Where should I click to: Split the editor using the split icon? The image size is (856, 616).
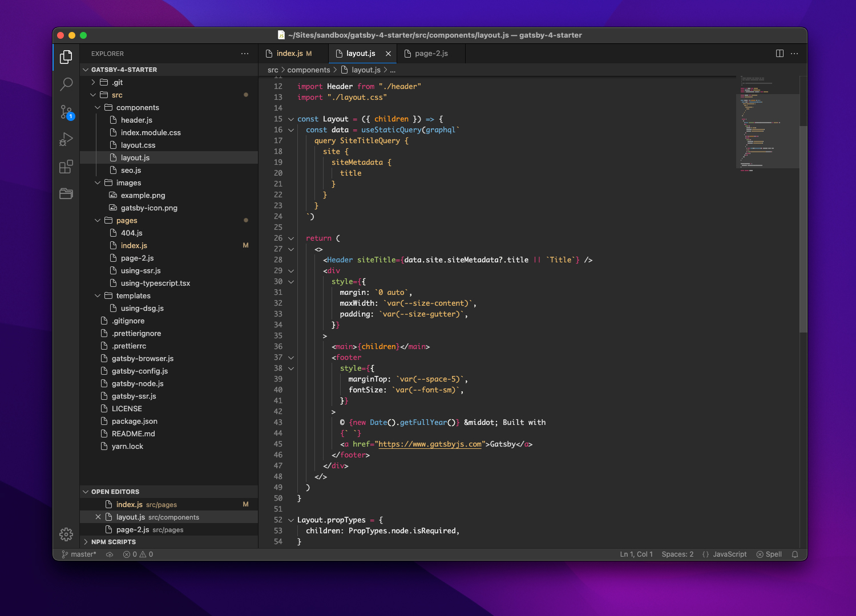point(780,53)
